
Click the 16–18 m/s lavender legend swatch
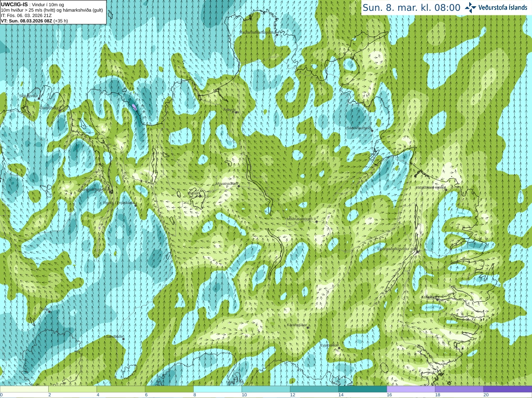point(411,389)
